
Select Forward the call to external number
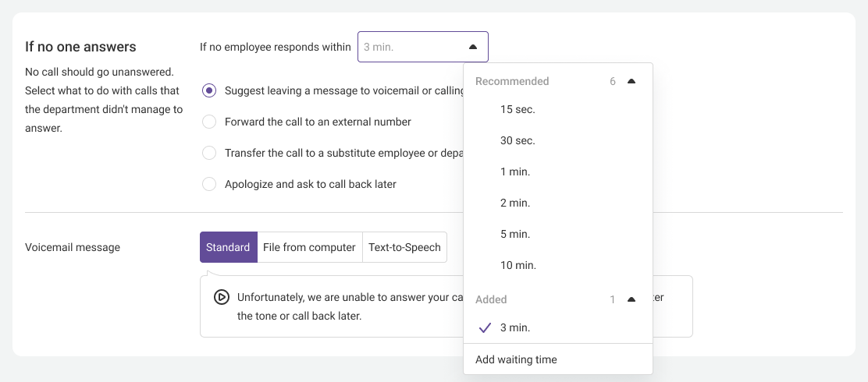[209, 122]
